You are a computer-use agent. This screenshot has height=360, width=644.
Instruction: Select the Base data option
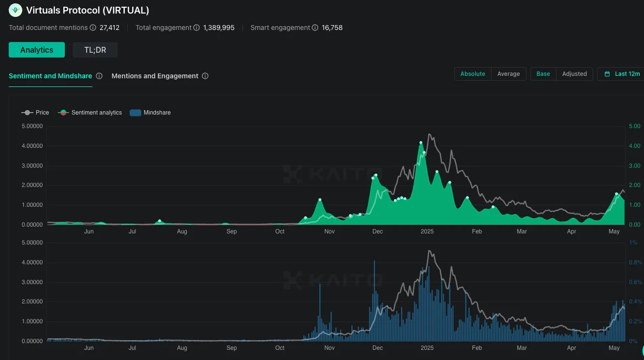pos(543,74)
